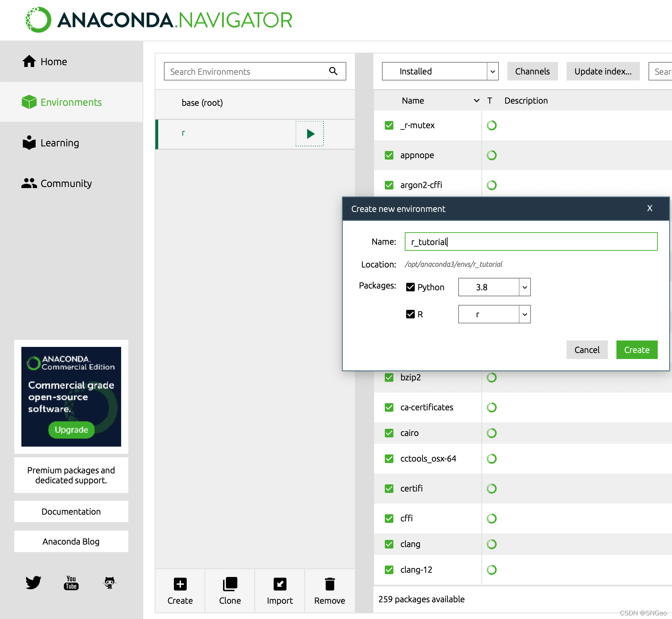Open the Documentation link

tap(71, 511)
